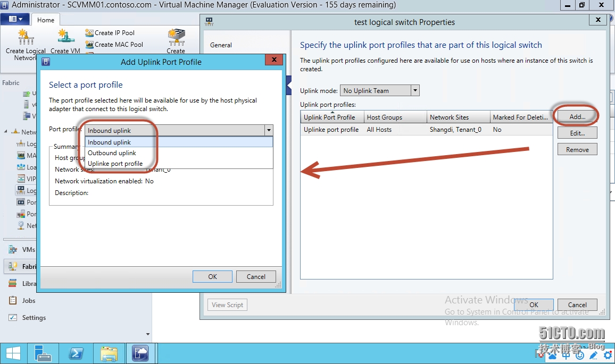
Task: Select Inbound uplink from the list
Action: pyautogui.click(x=179, y=142)
